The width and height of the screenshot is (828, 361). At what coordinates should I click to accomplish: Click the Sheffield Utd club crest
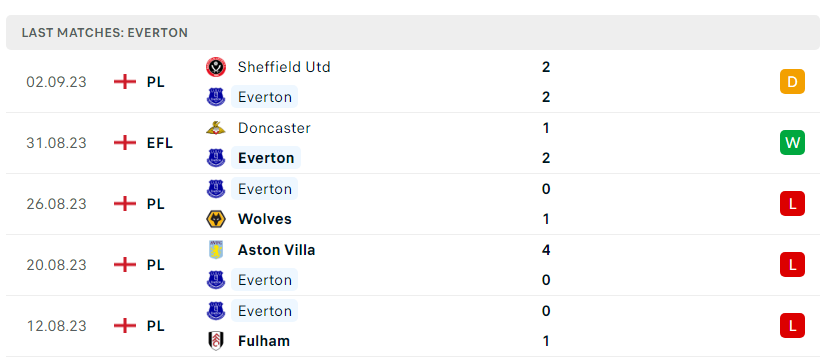[215, 67]
